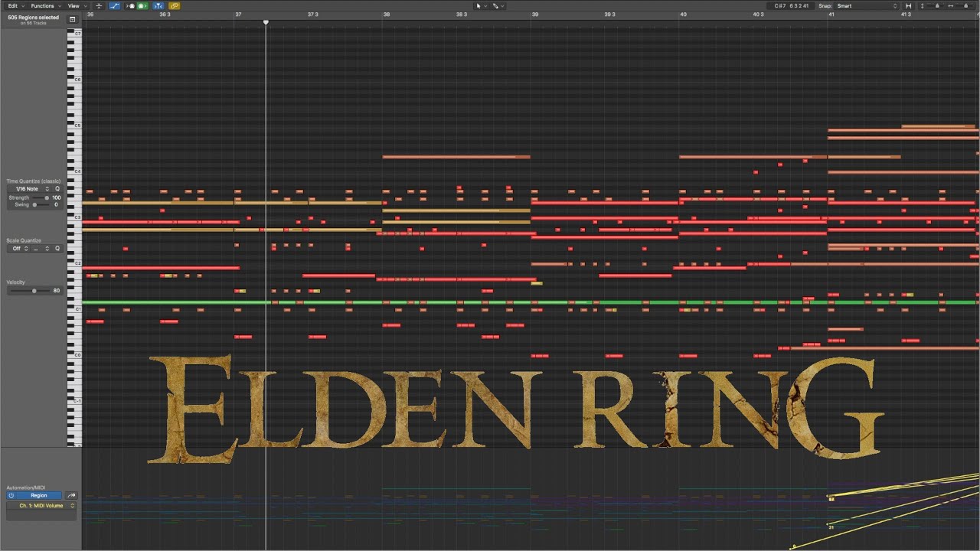Click the position display showing C#7
The height and width of the screenshot is (551, 980).
coord(791,6)
